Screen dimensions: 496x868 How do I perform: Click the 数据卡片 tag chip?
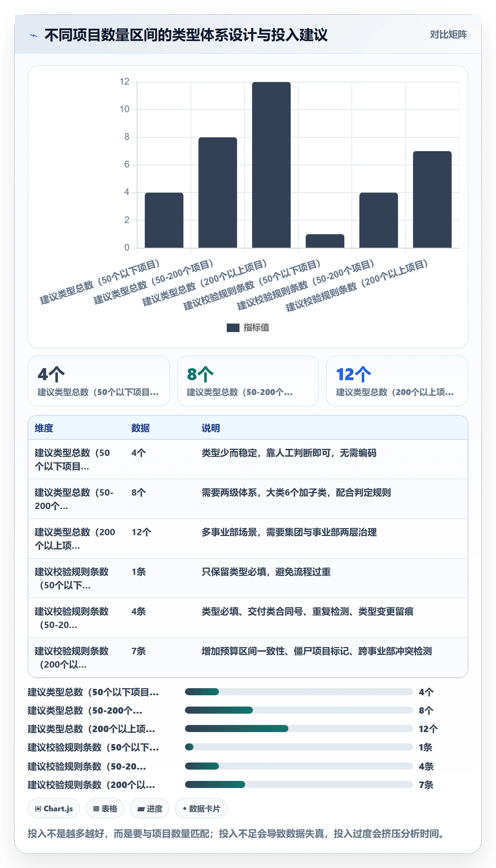pyautogui.click(x=201, y=809)
